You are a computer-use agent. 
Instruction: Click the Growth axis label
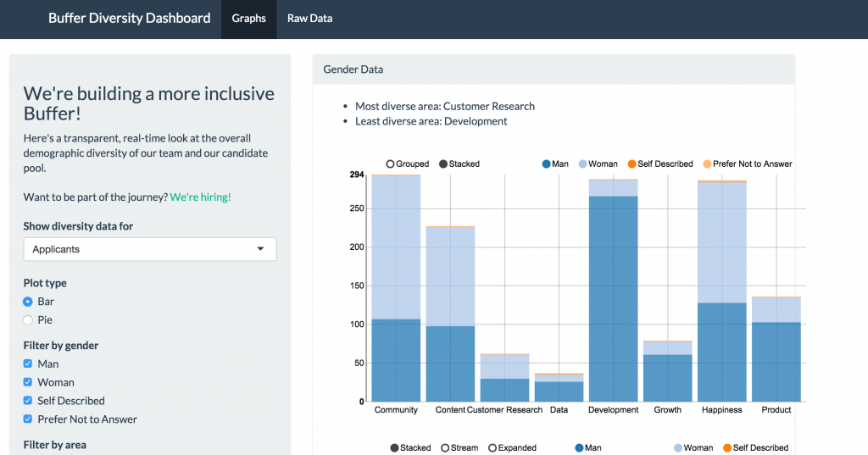point(667,410)
